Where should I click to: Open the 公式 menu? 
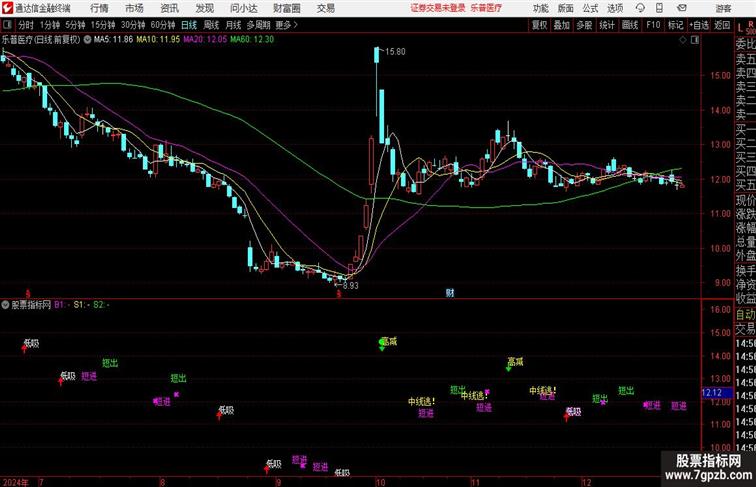tap(590, 8)
